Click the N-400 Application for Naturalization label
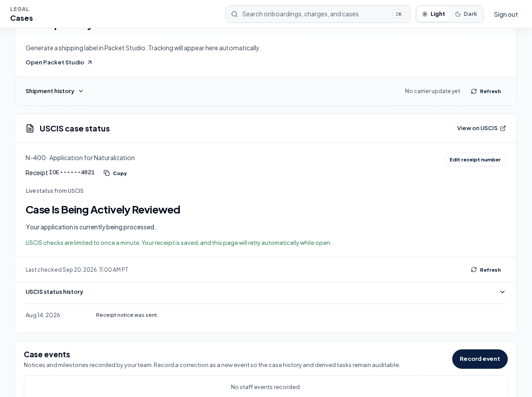Screen dimensions: 532x397 click(80, 157)
